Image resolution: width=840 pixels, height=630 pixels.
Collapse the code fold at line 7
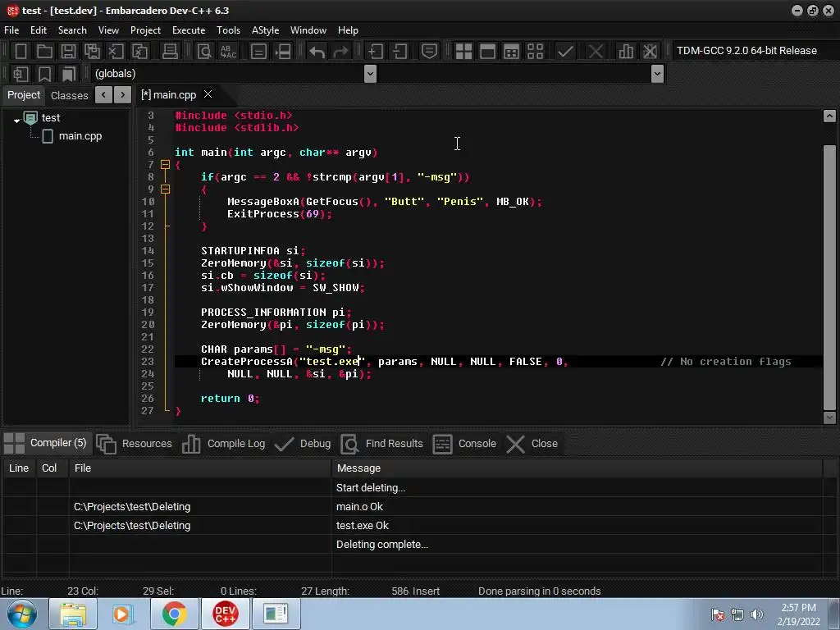point(166,164)
